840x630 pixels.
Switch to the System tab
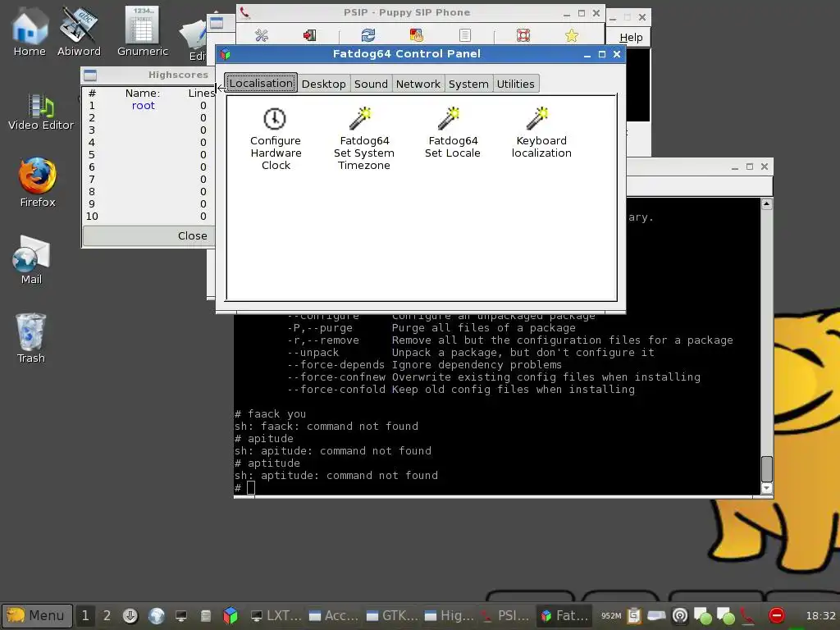468,84
